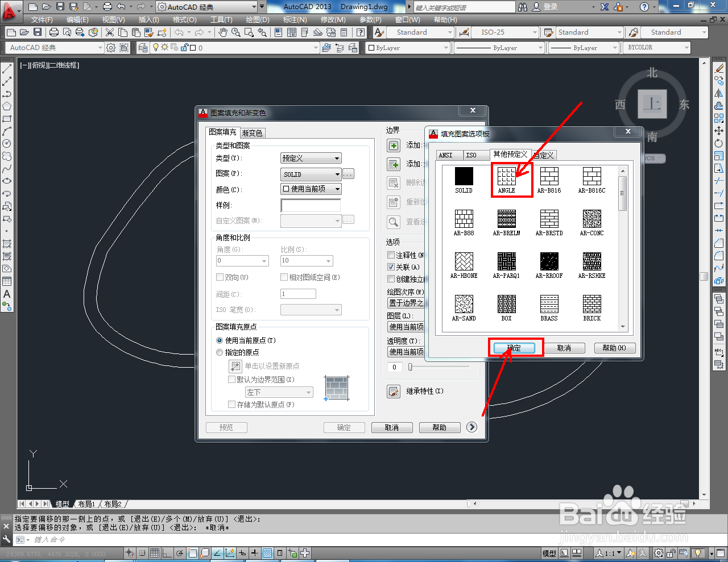Screen dimensions: 728x562
Task: Click the 样例 sample swatch box
Action: 311,205
